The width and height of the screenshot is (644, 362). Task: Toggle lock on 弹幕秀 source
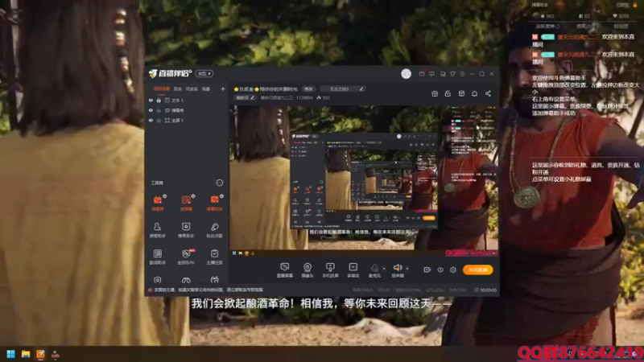159,110
